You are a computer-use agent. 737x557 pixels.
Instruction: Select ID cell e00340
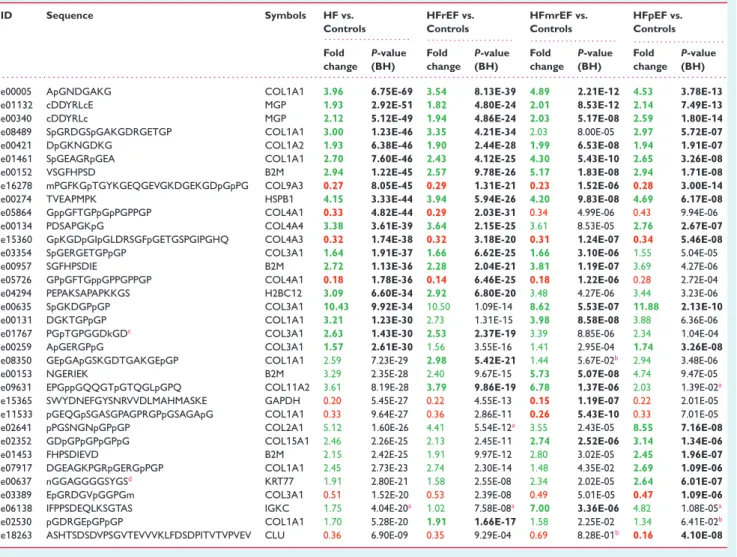pyautogui.click(x=16, y=118)
